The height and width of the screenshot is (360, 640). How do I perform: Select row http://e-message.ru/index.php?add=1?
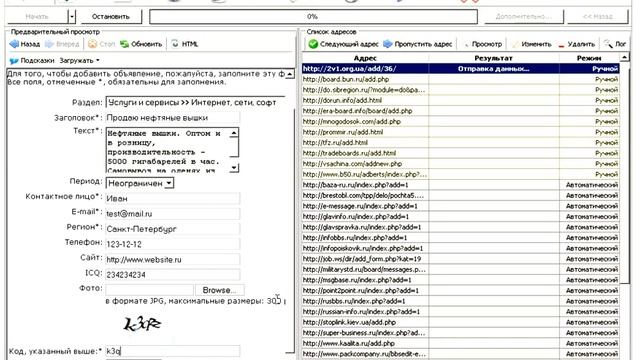tap(461, 206)
